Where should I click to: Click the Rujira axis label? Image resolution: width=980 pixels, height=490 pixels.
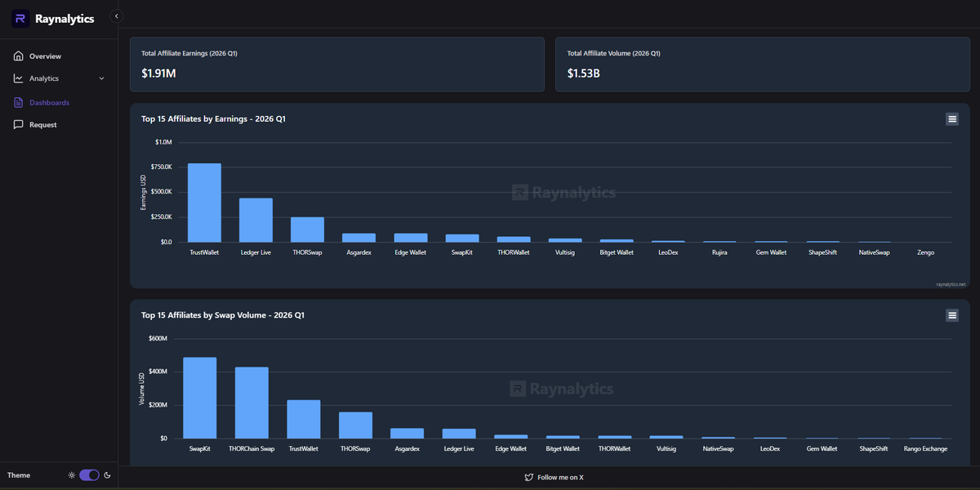pos(719,252)
